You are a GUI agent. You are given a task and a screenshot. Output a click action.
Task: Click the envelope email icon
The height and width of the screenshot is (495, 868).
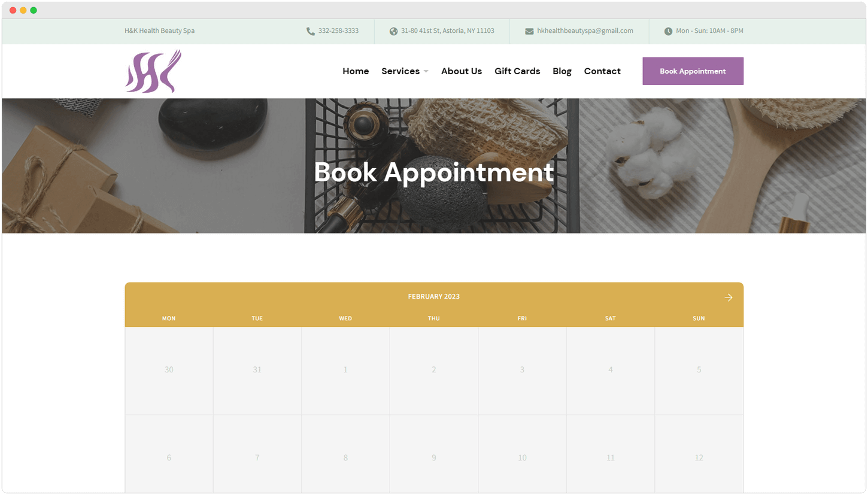point(529,31)
